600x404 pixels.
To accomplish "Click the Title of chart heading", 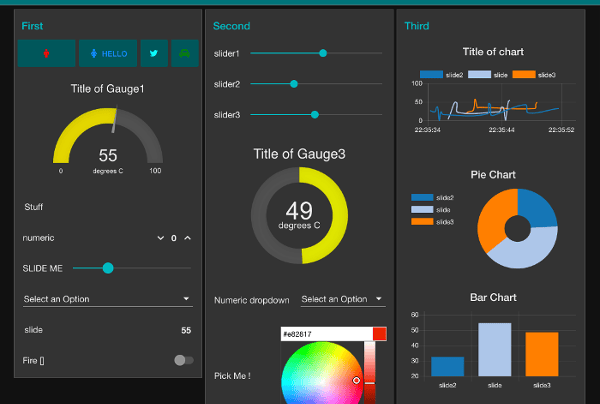I will (493, 52).
